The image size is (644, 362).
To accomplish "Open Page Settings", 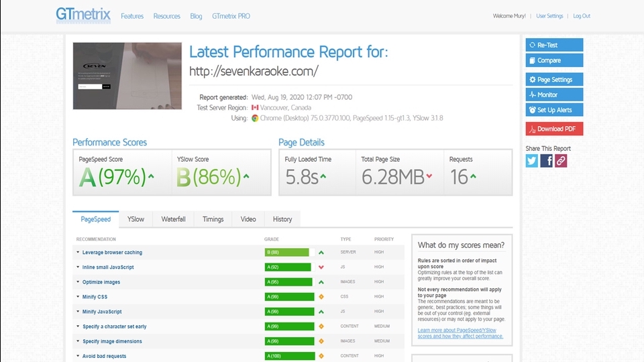I will [554, 80].
